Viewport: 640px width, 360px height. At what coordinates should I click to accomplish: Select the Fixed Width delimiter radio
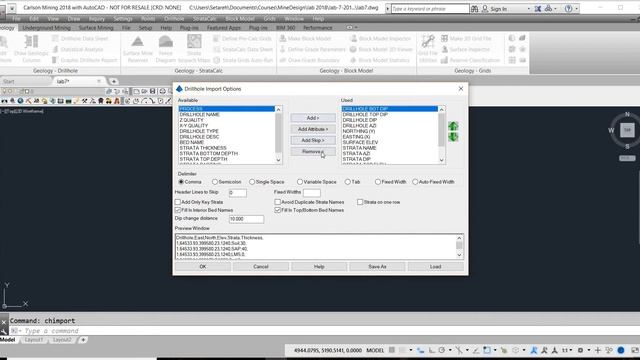(x=378, y=182)
